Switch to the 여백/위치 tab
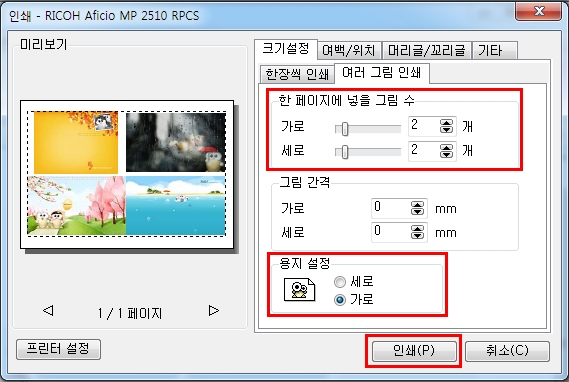 coord(349,50)
